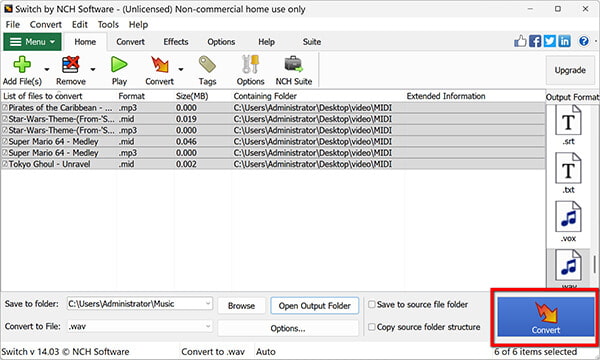The width and height of the screenshot is (600, 360).
Task: Click the Add File(s) green plus icon
Action: [x=22, y=64]
